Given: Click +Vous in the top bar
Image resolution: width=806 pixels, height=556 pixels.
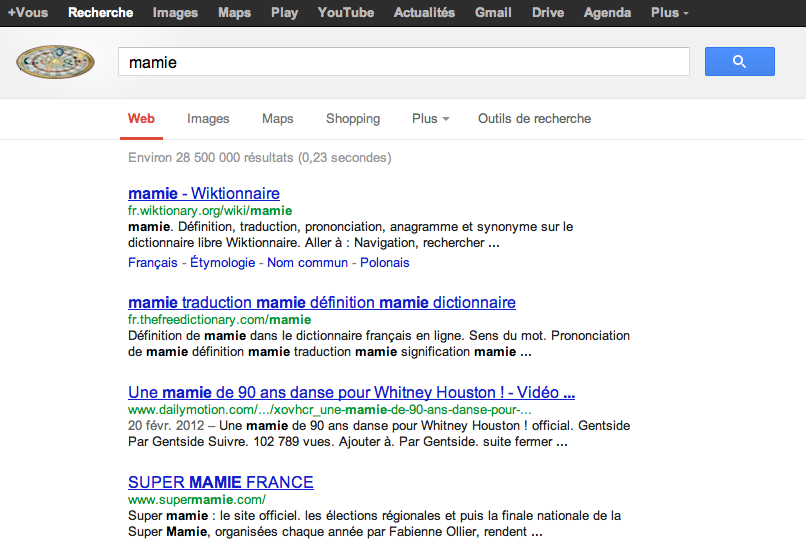Looking at the screenshot, I should click(x=27, y=13).
